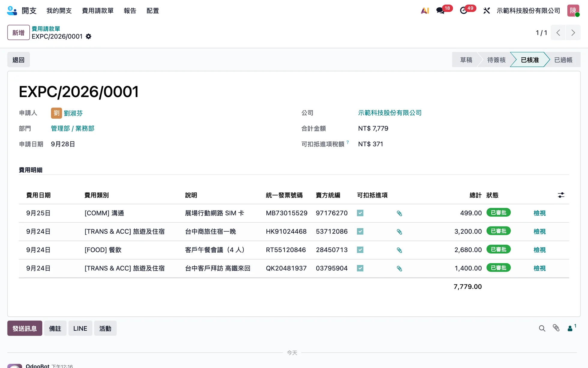Toggle 可扣抵進項 checkbox on MB73015529 row
Viewport: 588px width, 368px height.
[360, 213]
